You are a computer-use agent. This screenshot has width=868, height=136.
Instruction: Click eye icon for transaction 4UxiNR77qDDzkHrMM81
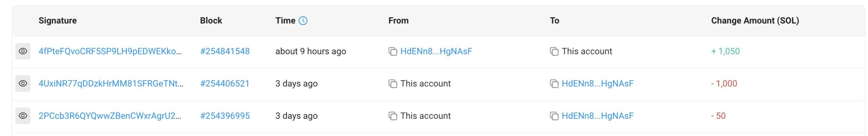[x=23, y=83]
